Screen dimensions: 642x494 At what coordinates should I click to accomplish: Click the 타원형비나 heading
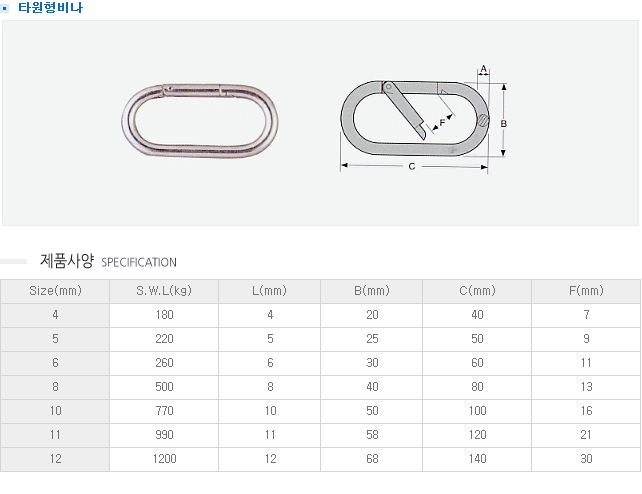[51, 8]
